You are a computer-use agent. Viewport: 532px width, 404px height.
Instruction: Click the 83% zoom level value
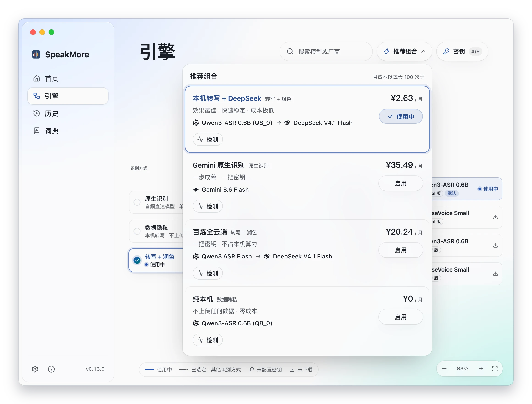point(463,369)
